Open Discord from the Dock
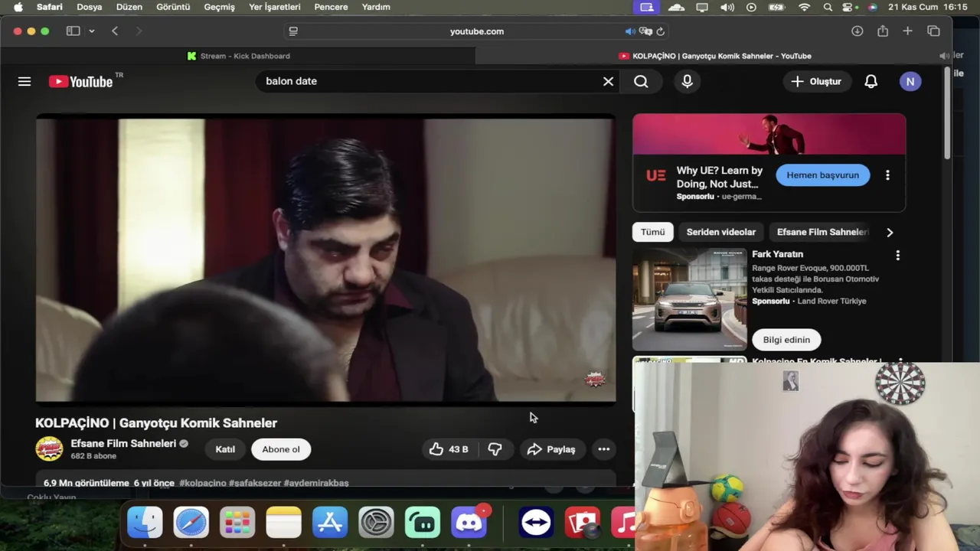 (469, 523)
